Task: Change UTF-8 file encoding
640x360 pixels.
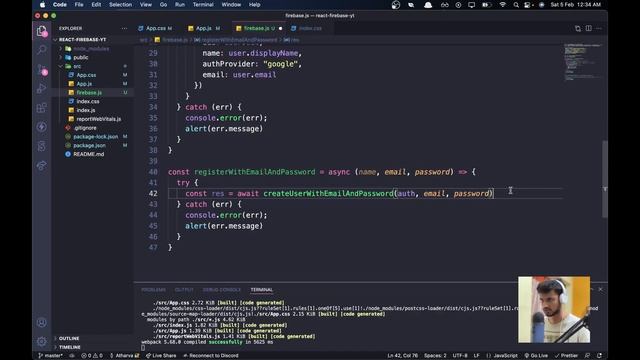Action: click(460, 356)
